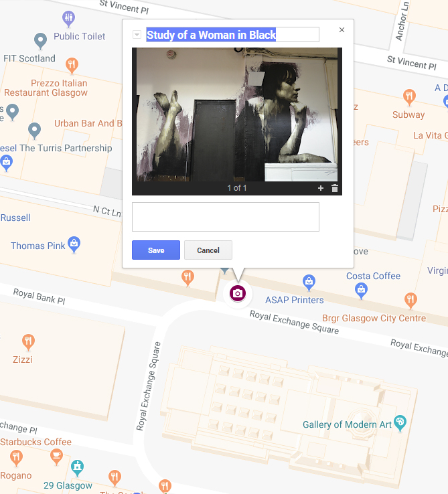The height and width of the screenshot is (494, 448).
Task: Click the Prezzo Italian Restaurant icon
Action: tap(72, 65)
